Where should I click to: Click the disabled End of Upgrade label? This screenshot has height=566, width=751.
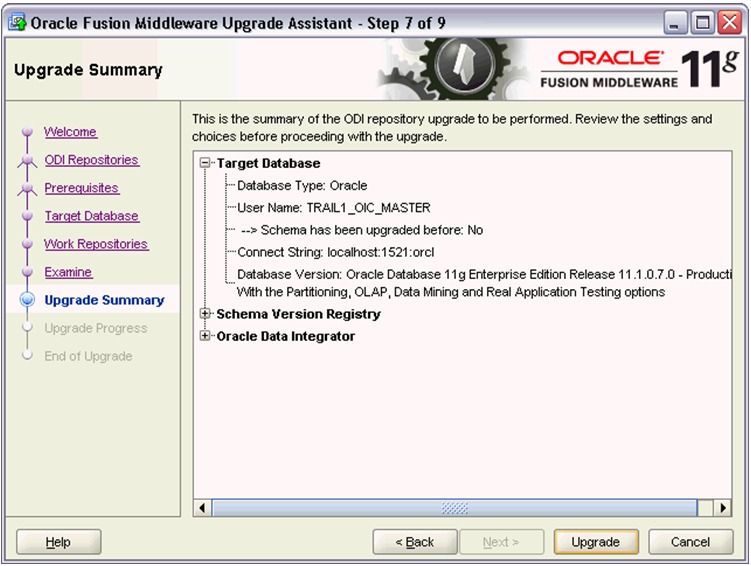[88, 356]
